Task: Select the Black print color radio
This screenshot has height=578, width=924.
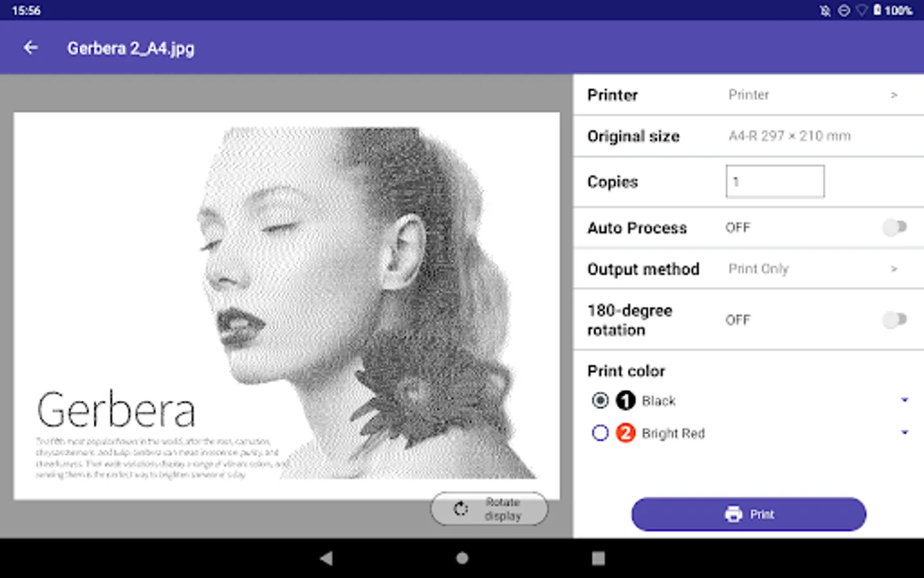Action: pyautogui.click(x=600, y=400)
